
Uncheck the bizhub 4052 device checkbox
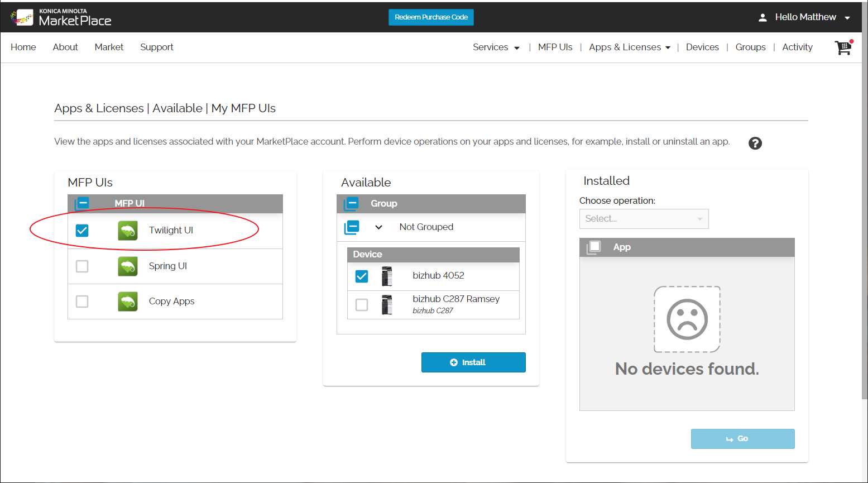coord(362,276)
